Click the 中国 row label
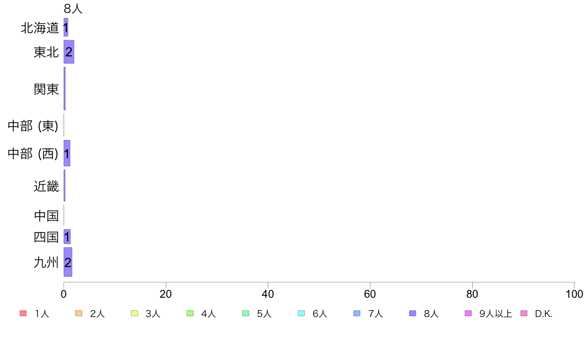This screenshot has height=364, width=588. coord(46,216)
